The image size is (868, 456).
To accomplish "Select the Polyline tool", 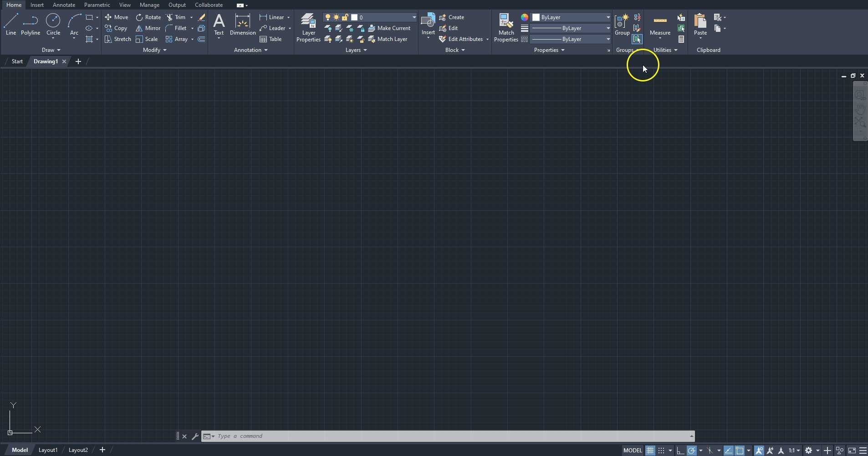I will tap(31, 25).
